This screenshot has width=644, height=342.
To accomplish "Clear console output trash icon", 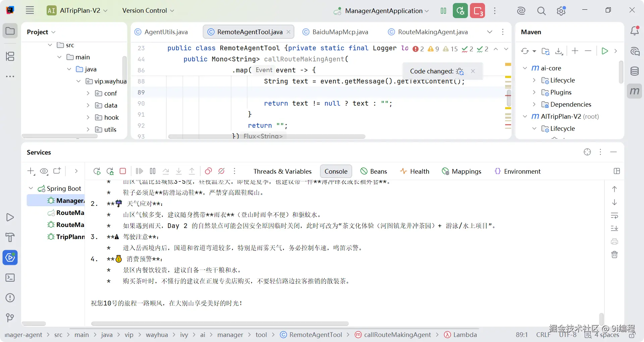I will [614, 254].
